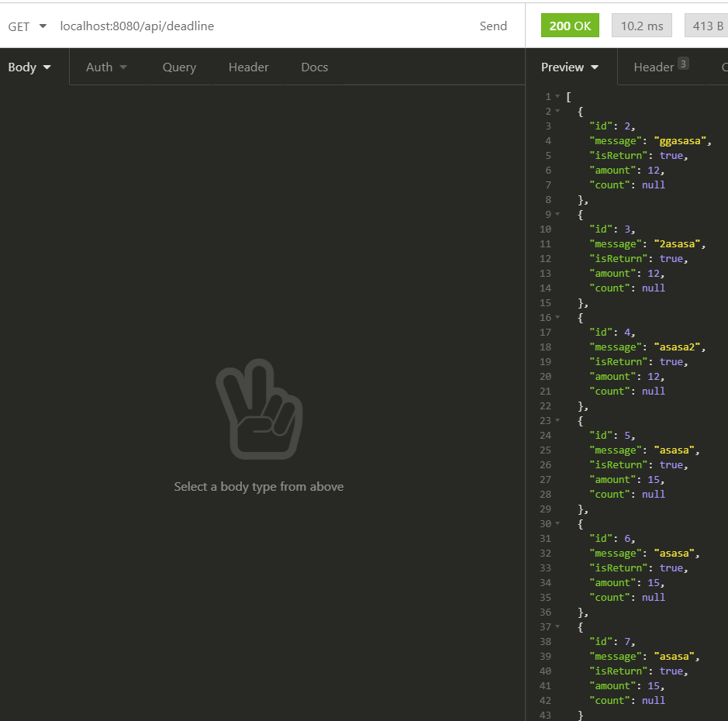Click the "id": 4 line

[612, 332]
